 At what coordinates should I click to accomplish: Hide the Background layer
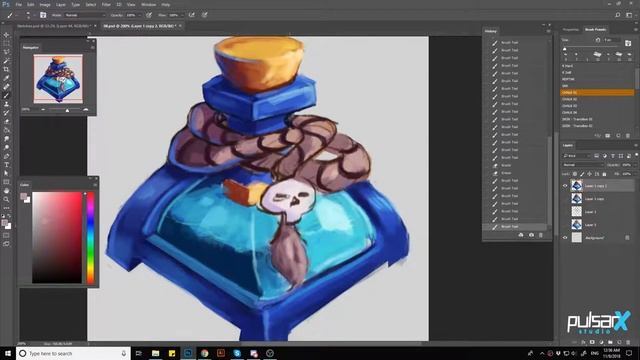565,238
